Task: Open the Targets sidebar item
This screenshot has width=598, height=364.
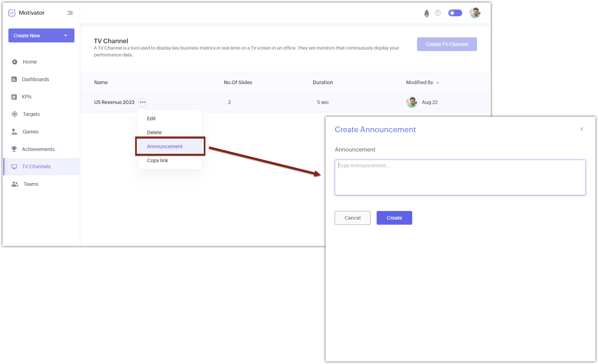Action: [31, 114]
